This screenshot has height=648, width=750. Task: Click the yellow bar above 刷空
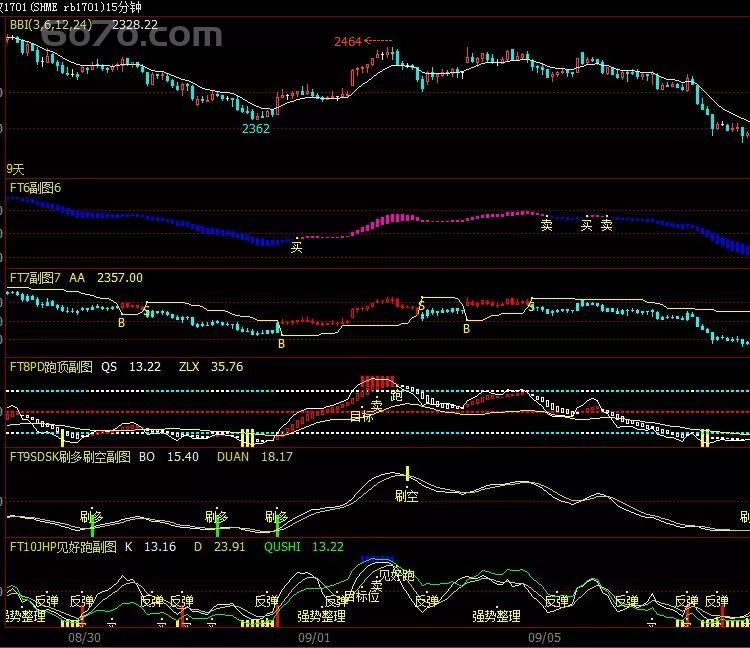[x=408, y=473]
